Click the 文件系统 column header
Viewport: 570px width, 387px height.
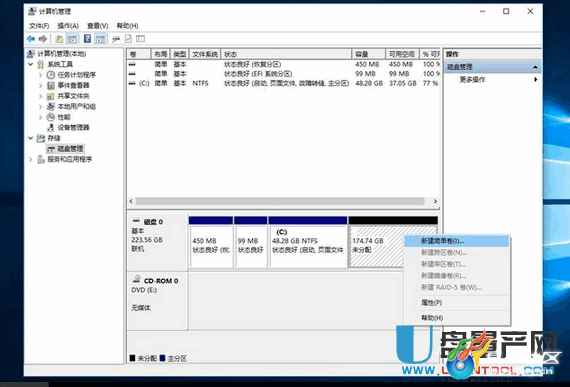pos(205,54)
